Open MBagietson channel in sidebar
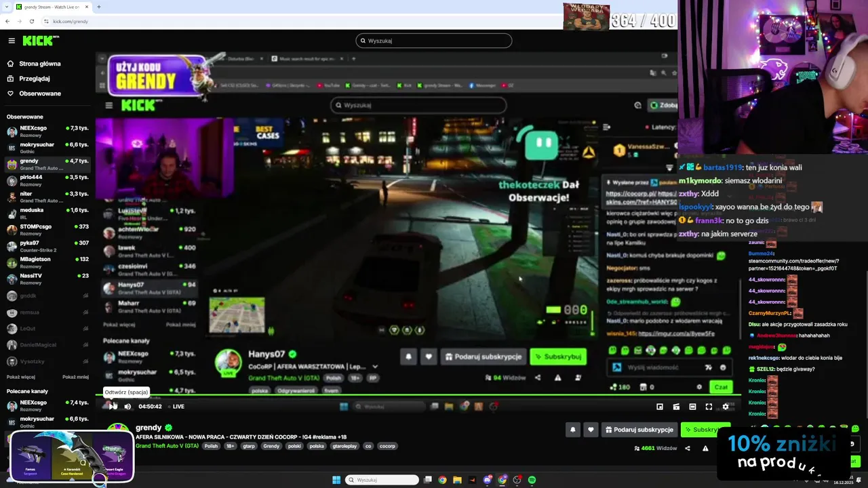Screen dimensions: 868x488 coord(47,262)
